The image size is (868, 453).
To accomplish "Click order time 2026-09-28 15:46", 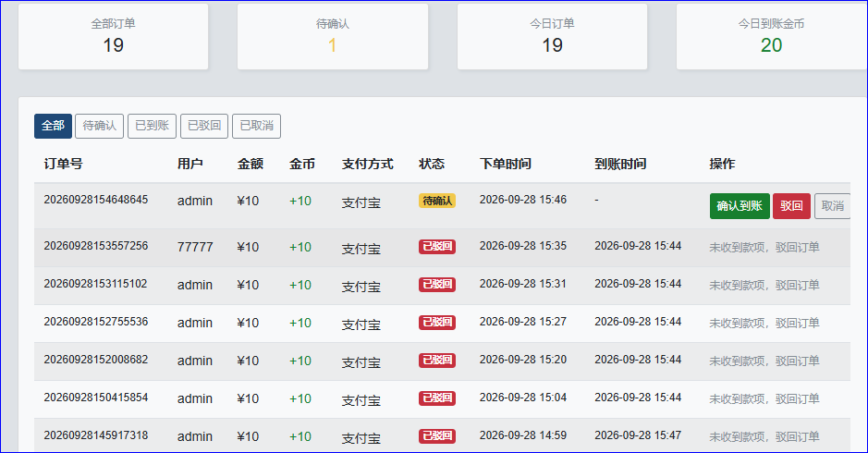I will tap(523, 200).
